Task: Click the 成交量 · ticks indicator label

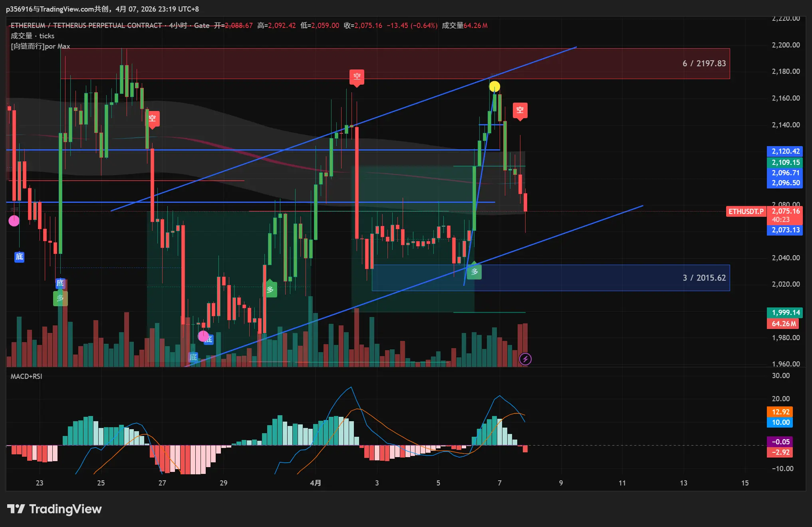Action: point(32,36)
